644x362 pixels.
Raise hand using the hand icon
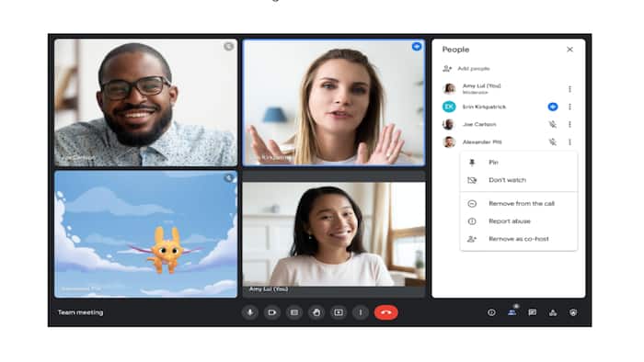(316, 312)
